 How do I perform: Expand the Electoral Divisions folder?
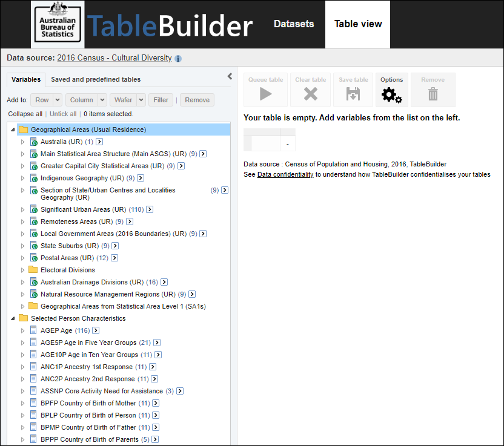(23, 270)
